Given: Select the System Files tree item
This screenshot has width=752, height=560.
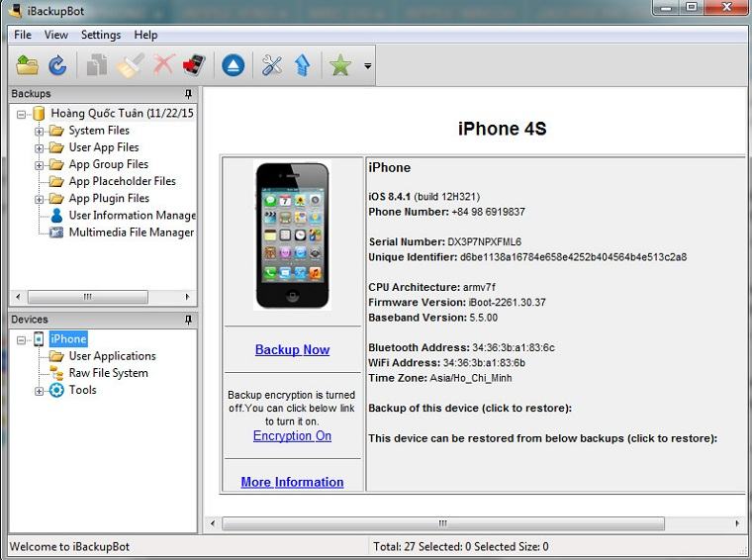Looking at the screenshot, I should (99, 131).
